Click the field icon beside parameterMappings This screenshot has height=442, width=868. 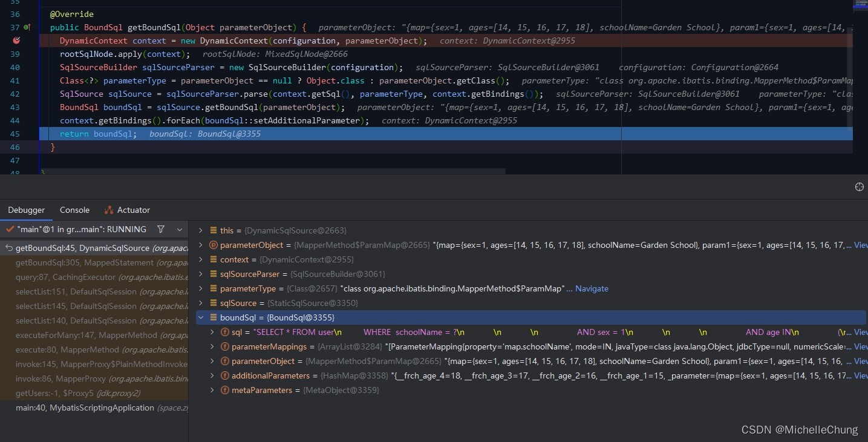coord(225,346)
